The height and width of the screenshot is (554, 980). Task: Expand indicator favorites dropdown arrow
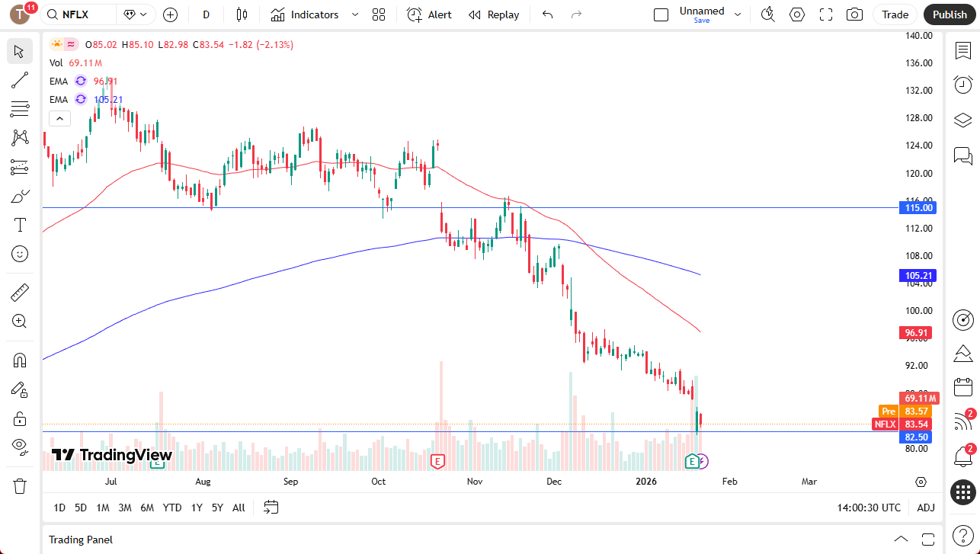click(354, 14)
